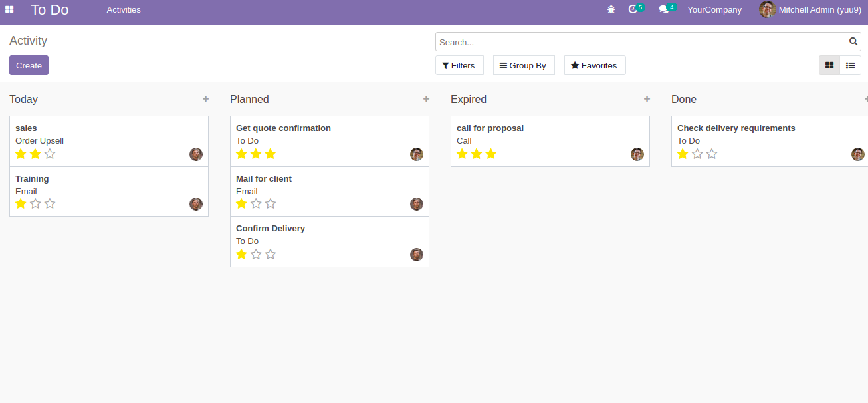
Task: Open the Favorites dropdown
Action: tap(594, 65)
